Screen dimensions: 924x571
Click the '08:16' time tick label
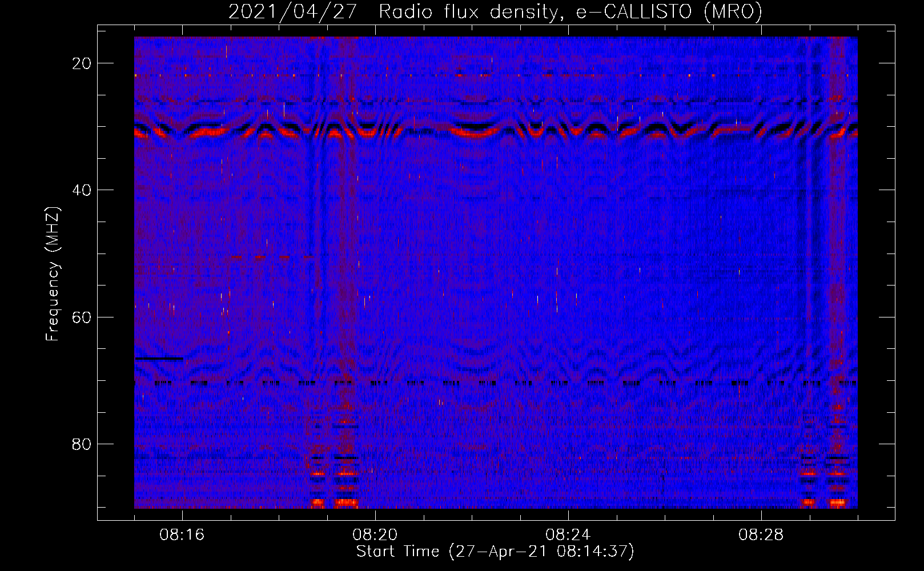coord(182,535)
